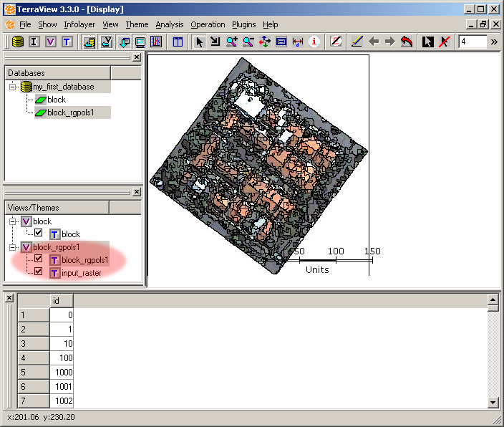This screenshot has width=504, height=427.
Task: Go to previous display with left arrow
Action: pyautogui.click(x=374, y=42)
